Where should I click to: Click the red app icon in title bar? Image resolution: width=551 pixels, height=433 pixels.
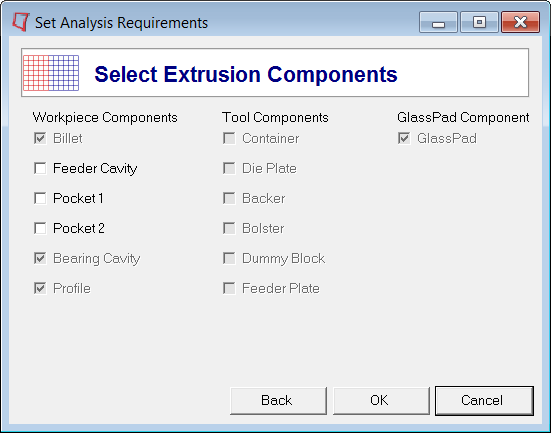(x=21, y=22)
